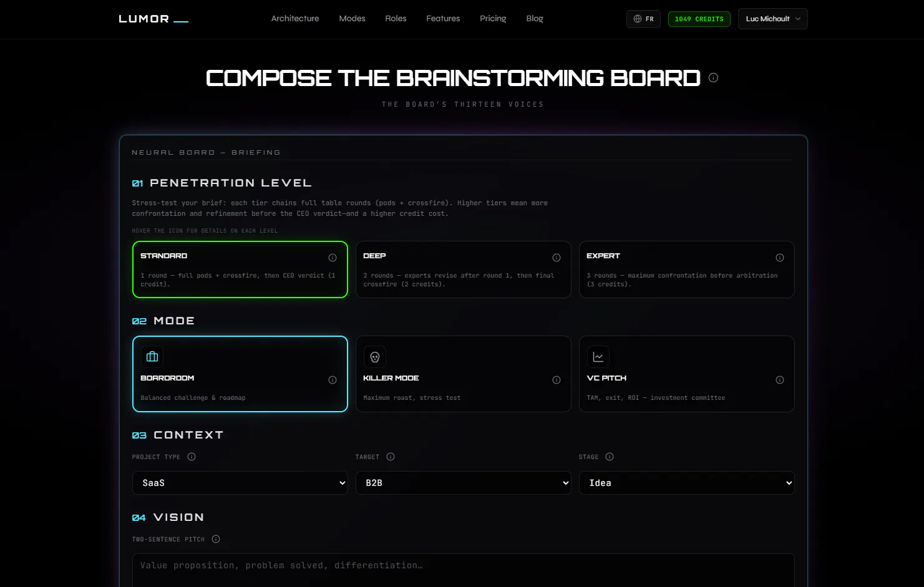This screenshot has height=587, width=924.
Task: Click the 1049 Credits badge
Action: point(699,19)
